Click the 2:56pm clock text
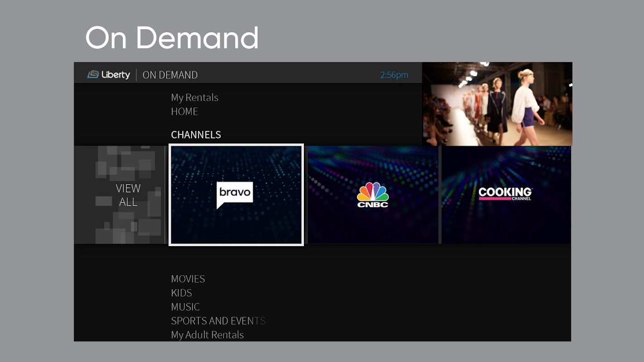Viewport: 644px width, 362px height. point(394,75)
